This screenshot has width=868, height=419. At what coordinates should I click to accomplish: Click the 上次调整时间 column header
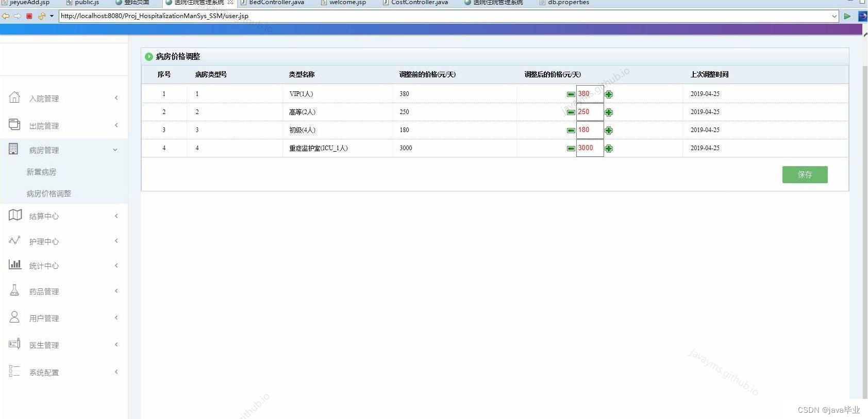click(x=709, y=74)
